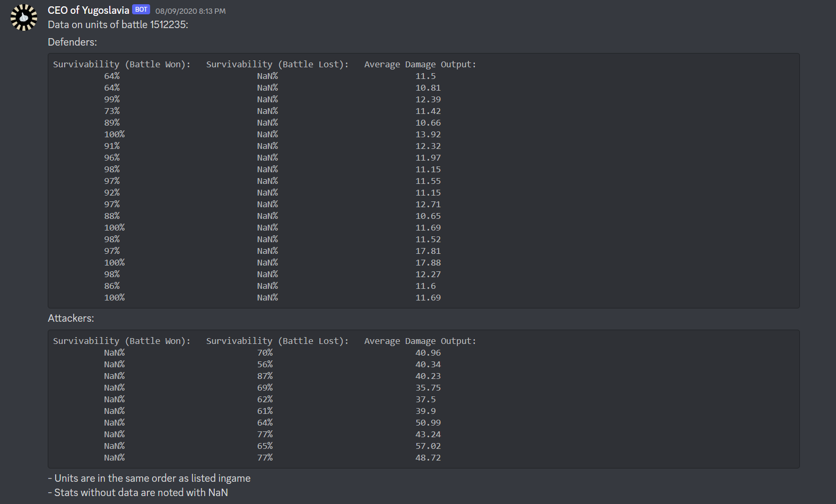
Task: Click the BOT badge next to the username
Action: (x=141, y=10)
